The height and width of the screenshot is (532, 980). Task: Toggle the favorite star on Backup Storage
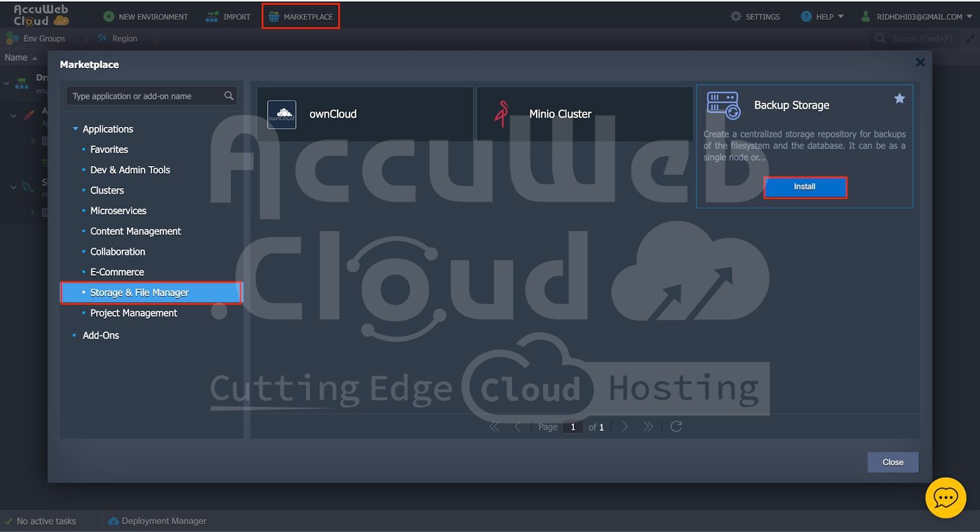pos(899,99)
